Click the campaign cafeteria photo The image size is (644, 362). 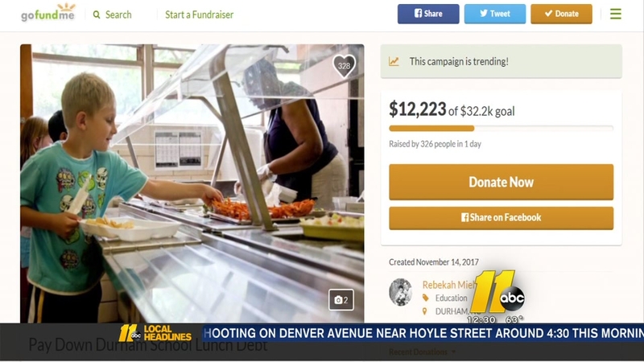[x=192, y=183]
